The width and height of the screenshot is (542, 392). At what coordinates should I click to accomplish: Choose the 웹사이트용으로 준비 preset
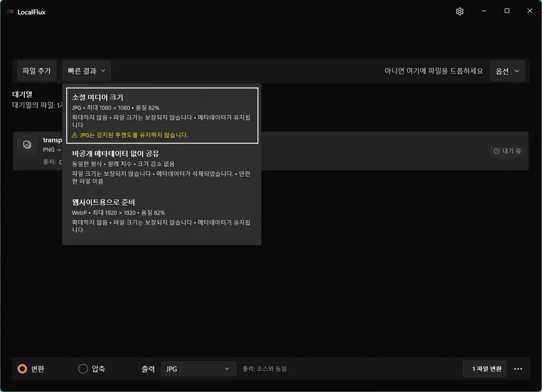(162, 215)
